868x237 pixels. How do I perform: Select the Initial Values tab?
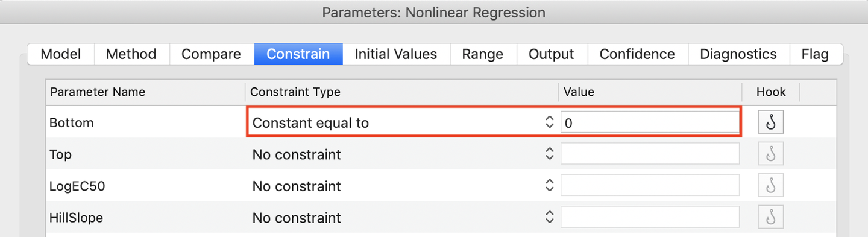pyautogui.click(x=396, y=54)
